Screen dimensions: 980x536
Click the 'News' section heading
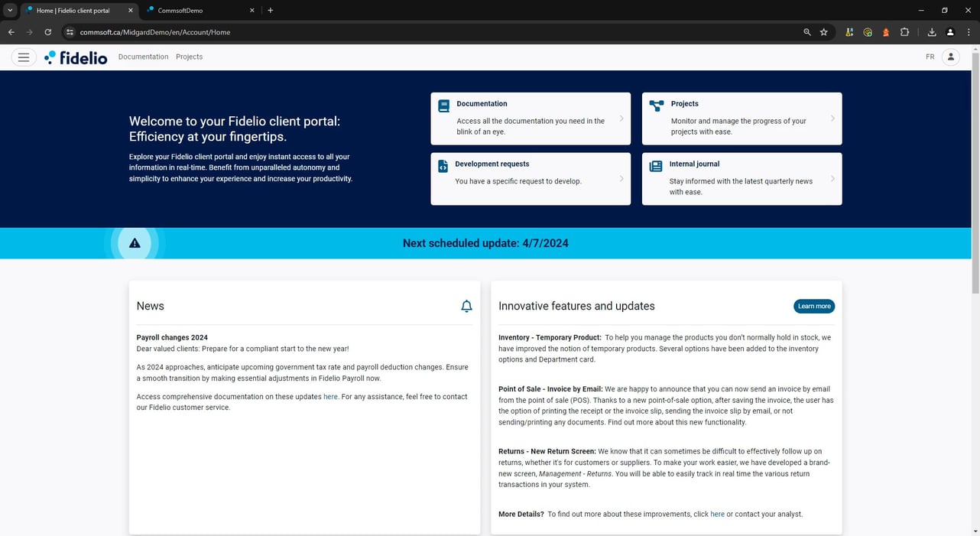[150, 306]
